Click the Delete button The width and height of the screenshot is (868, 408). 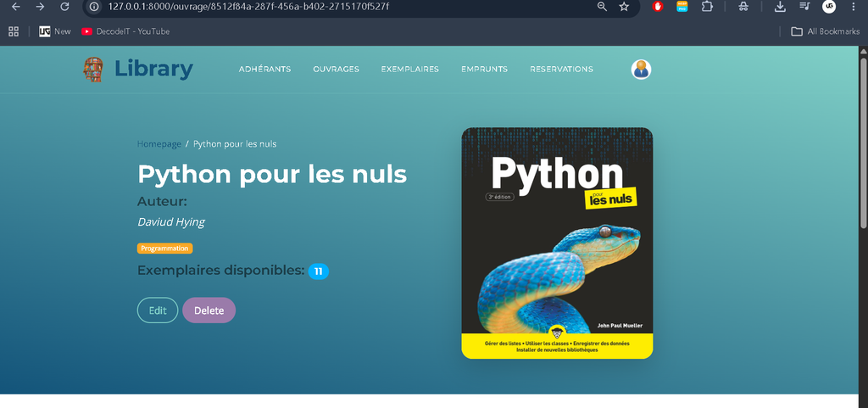click(x=209, y=310)
